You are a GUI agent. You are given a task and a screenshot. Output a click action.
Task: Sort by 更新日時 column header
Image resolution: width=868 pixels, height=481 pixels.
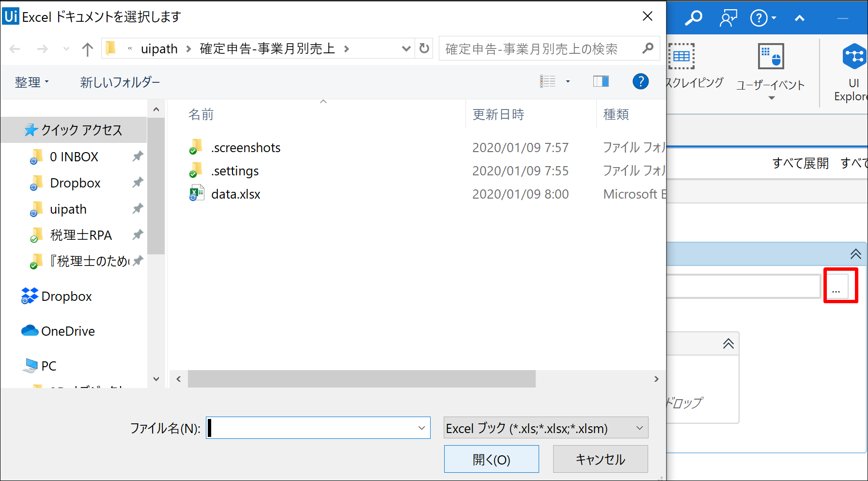click(x=498, y=115)
